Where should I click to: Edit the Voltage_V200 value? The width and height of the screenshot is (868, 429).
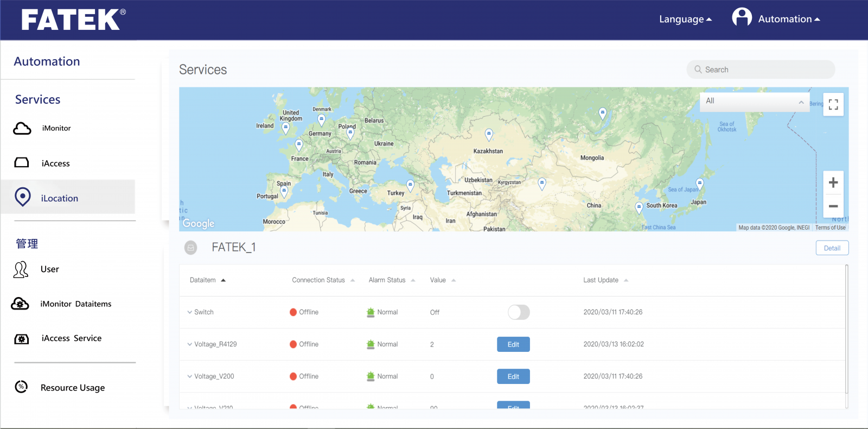[x=513, y=376]
